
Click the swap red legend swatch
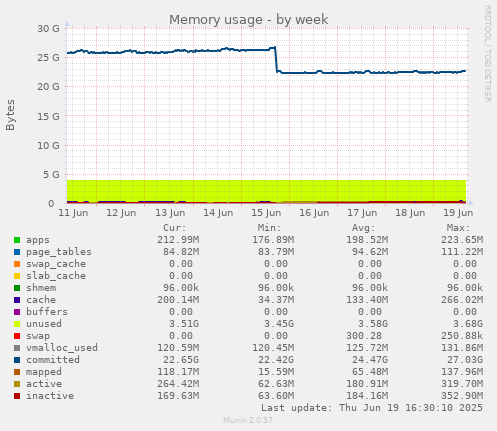click(17, 336)
